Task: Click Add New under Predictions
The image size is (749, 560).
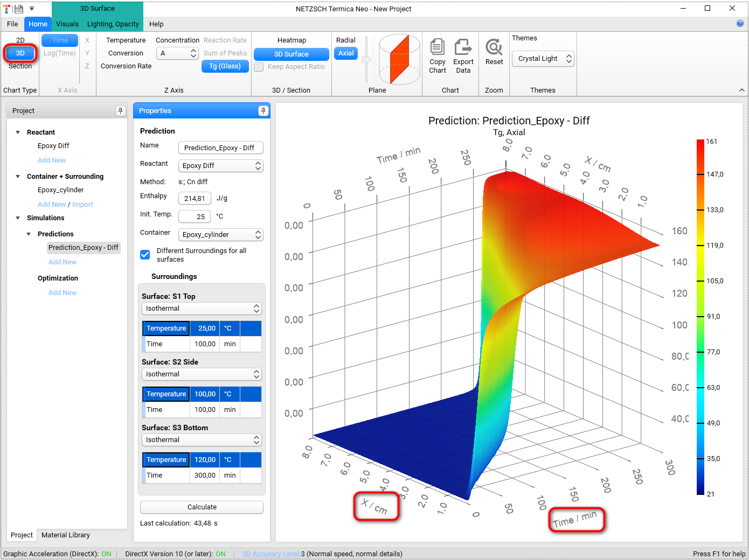Action: tap(63, 262)
